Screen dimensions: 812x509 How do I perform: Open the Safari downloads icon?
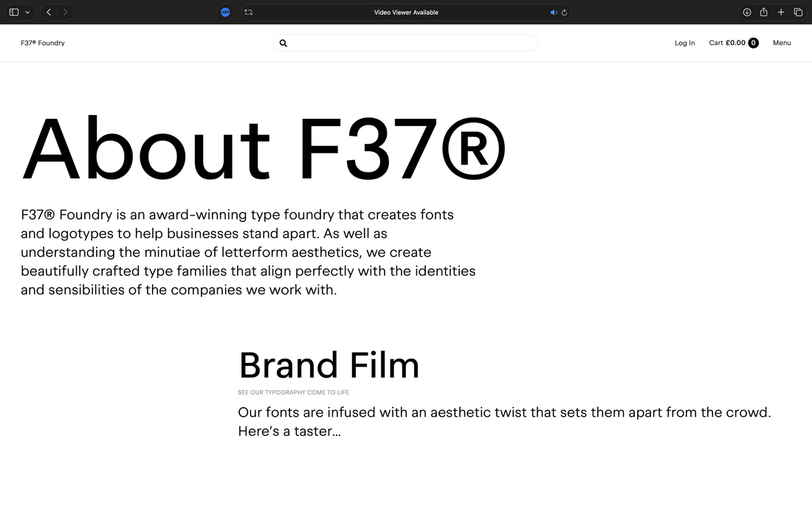coord(747,12)
